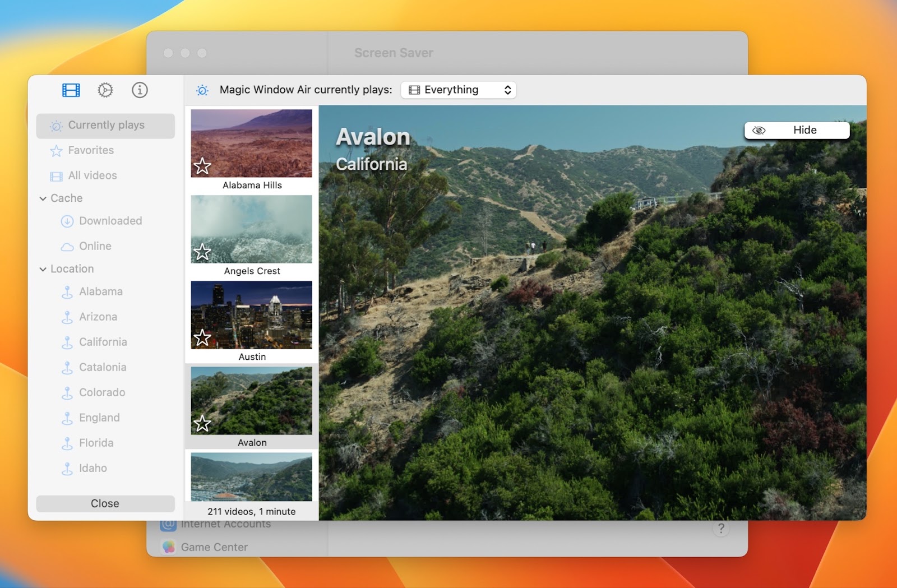Open the settings gear icon

pyautogui.click(x=105, y=89)
